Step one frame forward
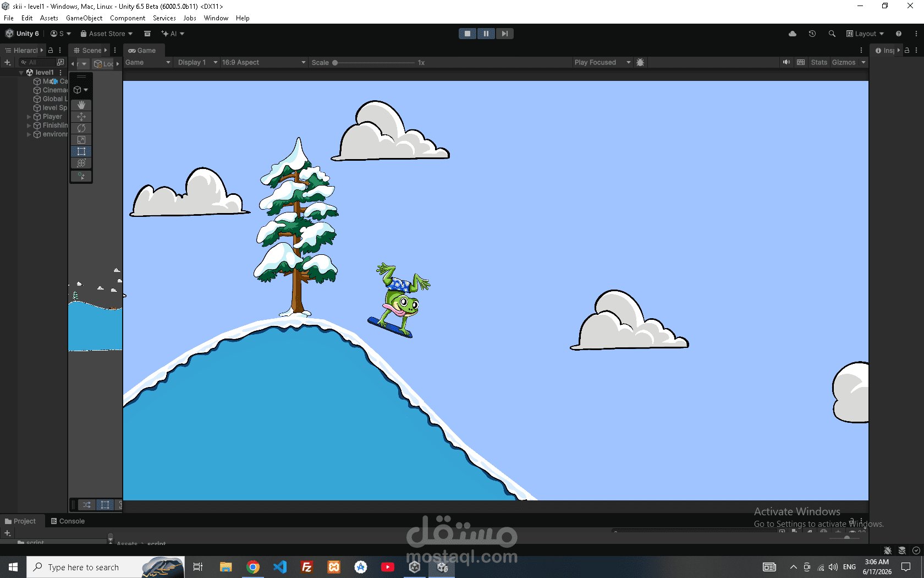924x578 pixels. [504, 34]
